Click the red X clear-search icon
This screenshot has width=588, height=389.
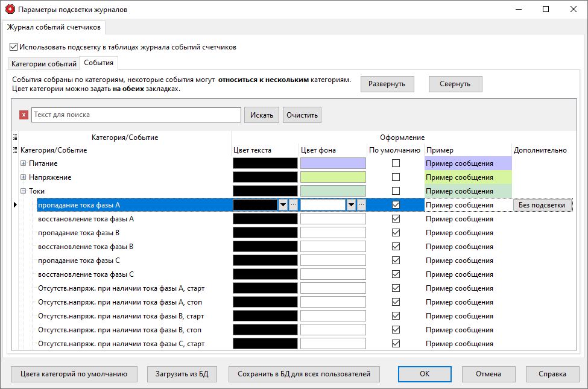[x=24, y=115]
